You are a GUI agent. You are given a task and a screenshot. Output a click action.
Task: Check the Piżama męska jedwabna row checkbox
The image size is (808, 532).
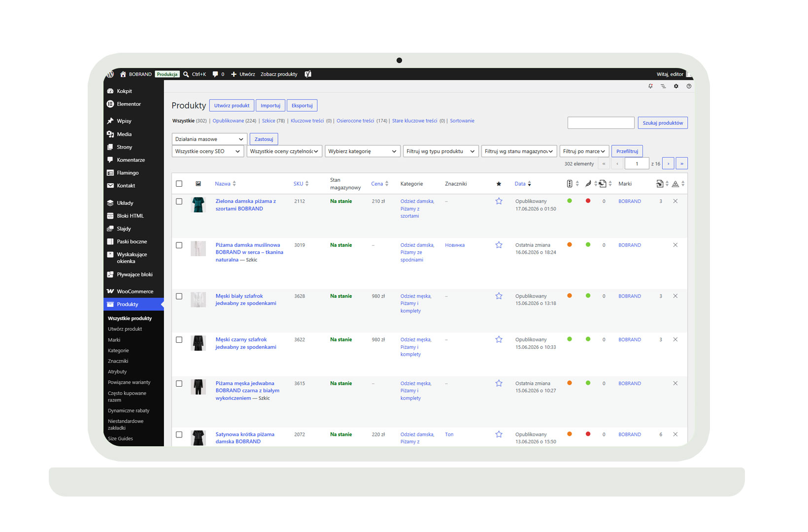179,384
